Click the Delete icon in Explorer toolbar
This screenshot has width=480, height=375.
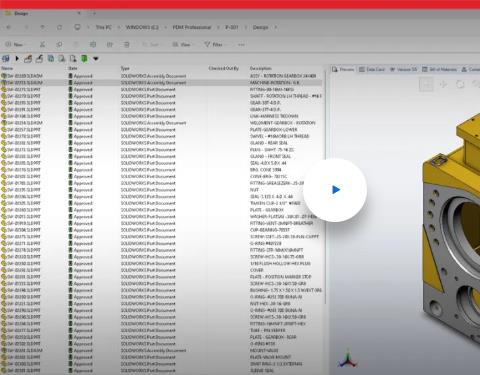pos(127,44)
